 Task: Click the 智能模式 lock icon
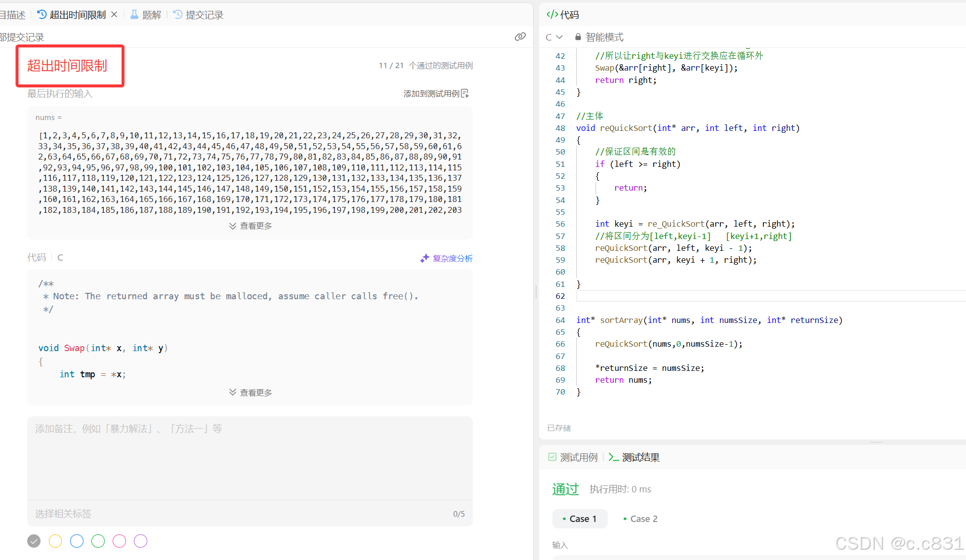[578, 37]
